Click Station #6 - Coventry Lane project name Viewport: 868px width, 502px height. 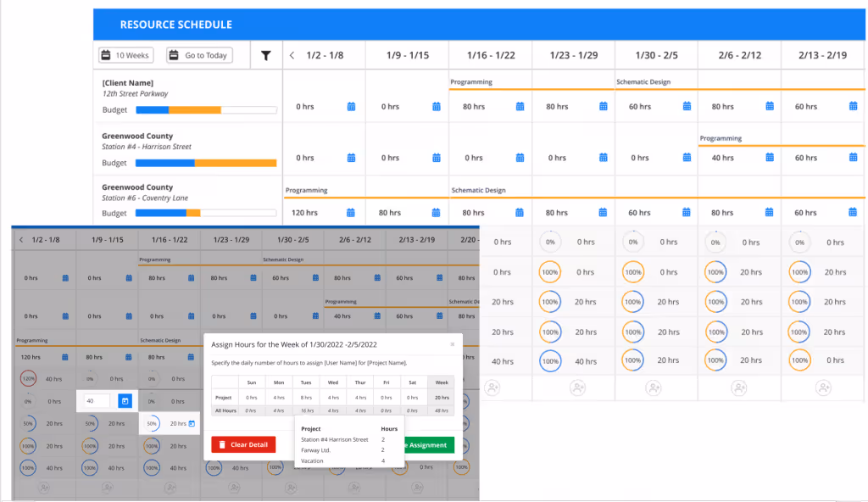[145, 198]
